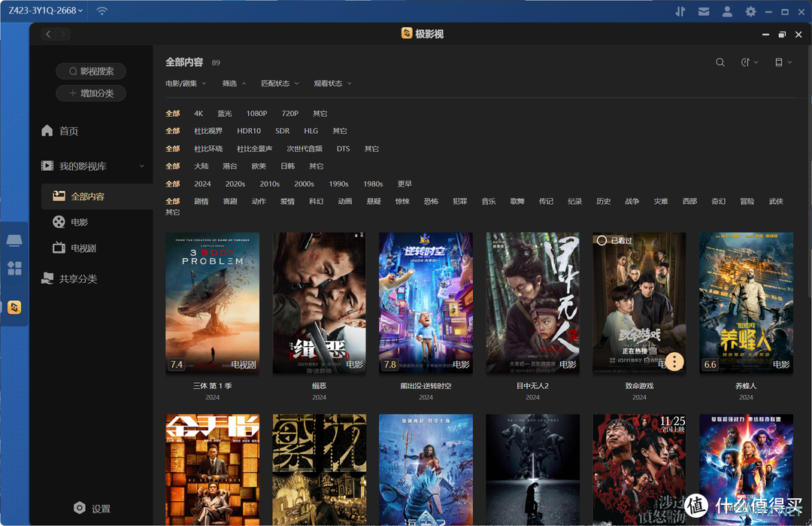Open the sort order menu icon
The image size is (812, 526).
[749, 62]
